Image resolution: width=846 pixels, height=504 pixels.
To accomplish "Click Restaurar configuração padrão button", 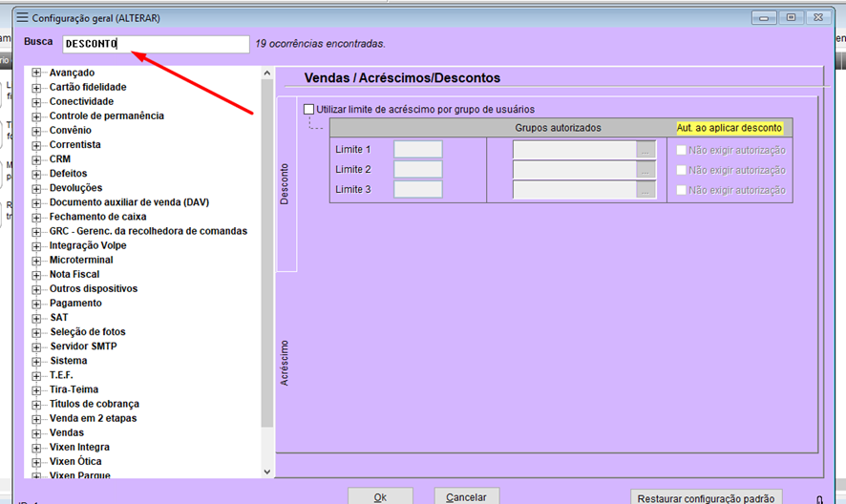I will [x=708, y=497].
